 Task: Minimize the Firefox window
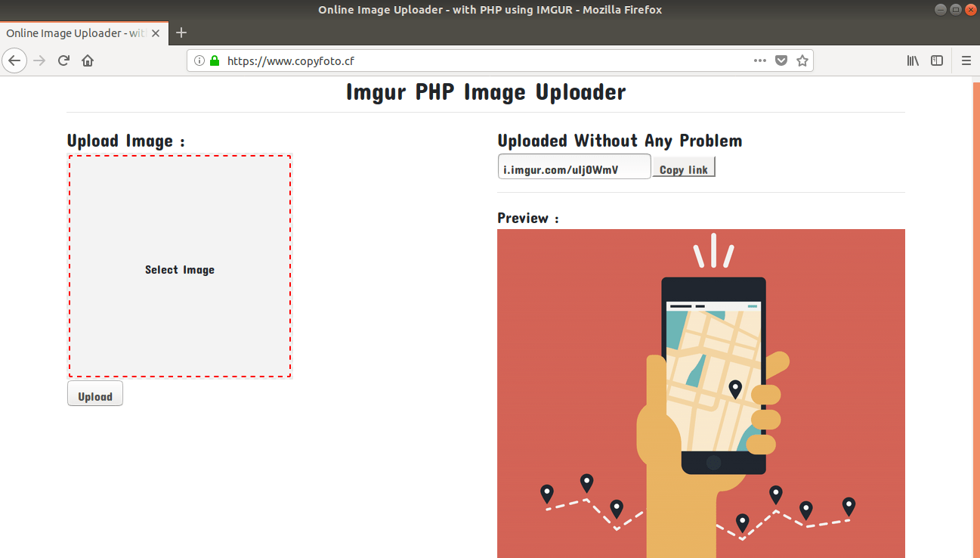coord(941,10)
